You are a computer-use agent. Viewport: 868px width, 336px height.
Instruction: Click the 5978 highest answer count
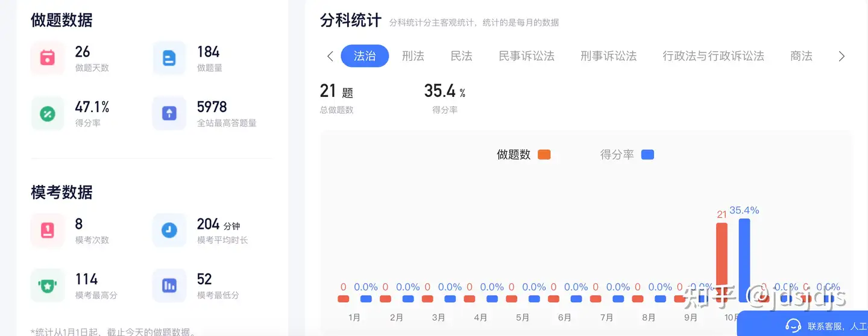coord(212,107)
